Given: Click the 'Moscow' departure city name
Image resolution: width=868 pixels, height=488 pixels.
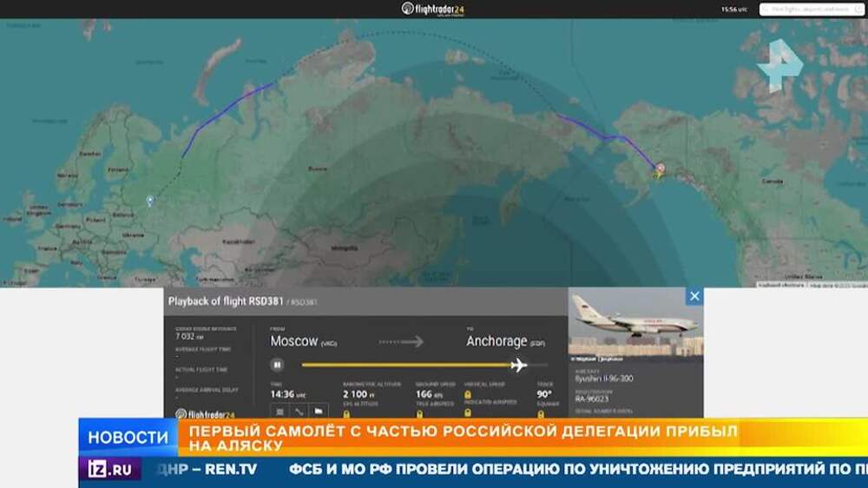Looking at the screenshot, I should coord(294,341).
